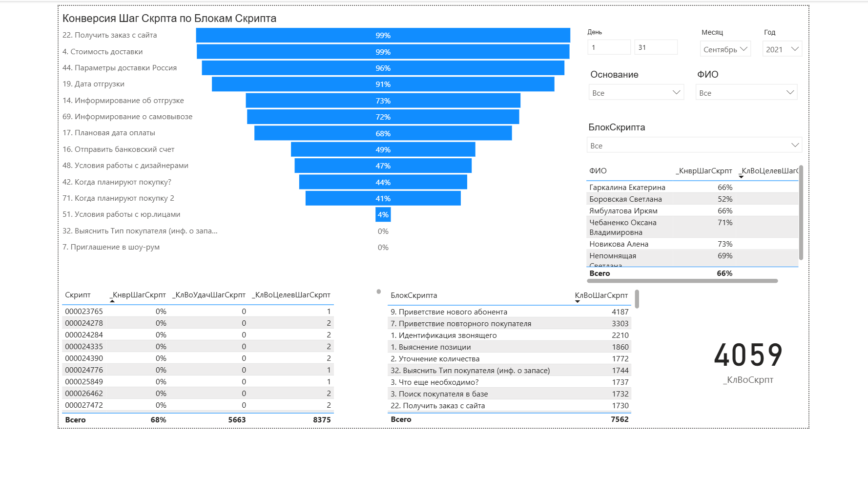Expand the БлокСкрипта slicer dropdown

click(694, 145)
